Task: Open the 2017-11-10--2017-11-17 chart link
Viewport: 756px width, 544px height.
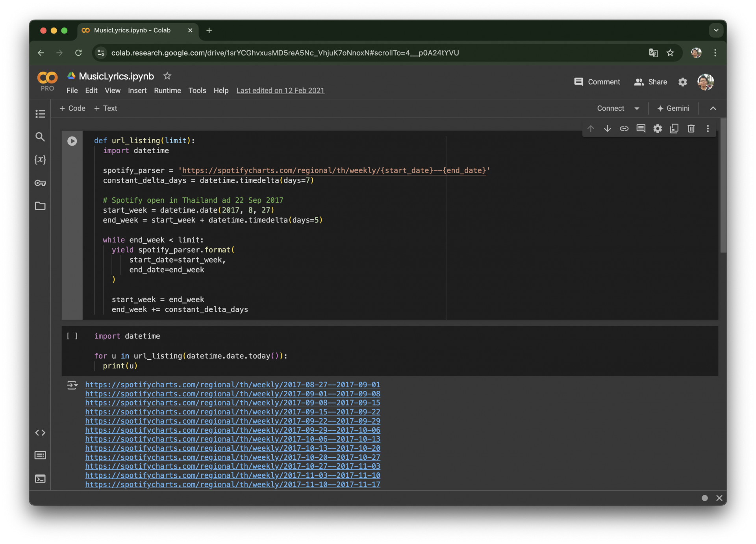Action: [233, 485]
